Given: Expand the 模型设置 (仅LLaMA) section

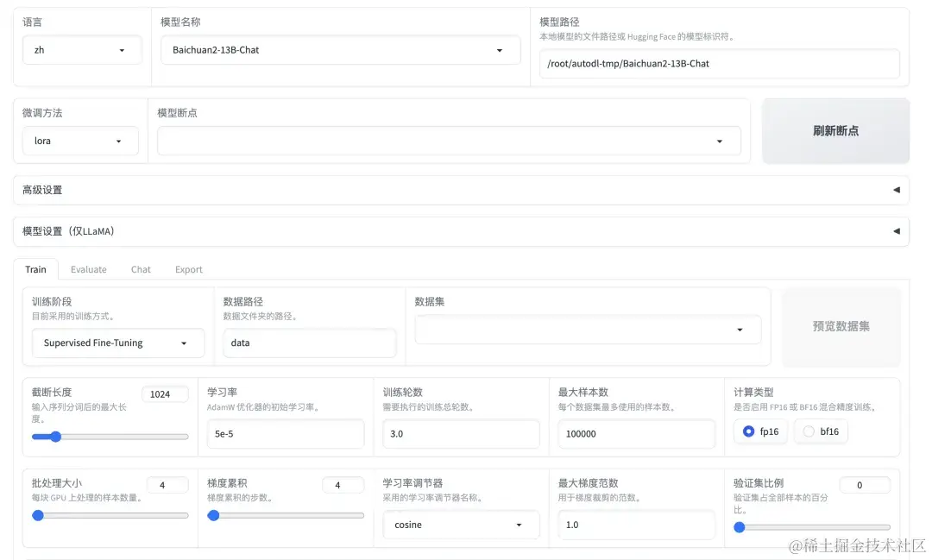Looking at the screenshot, I should click(x=461, y=231).
